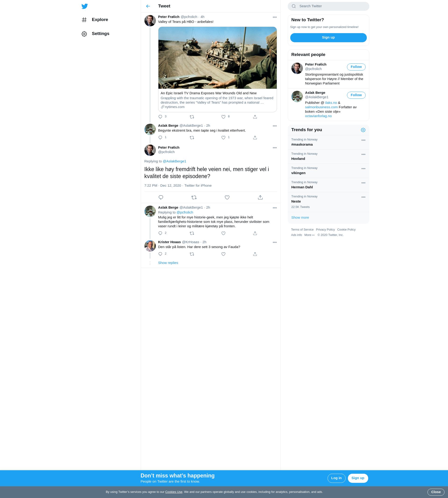Click Sign up in New to Twitter box
448x498 pixels.
click(328, 37)
